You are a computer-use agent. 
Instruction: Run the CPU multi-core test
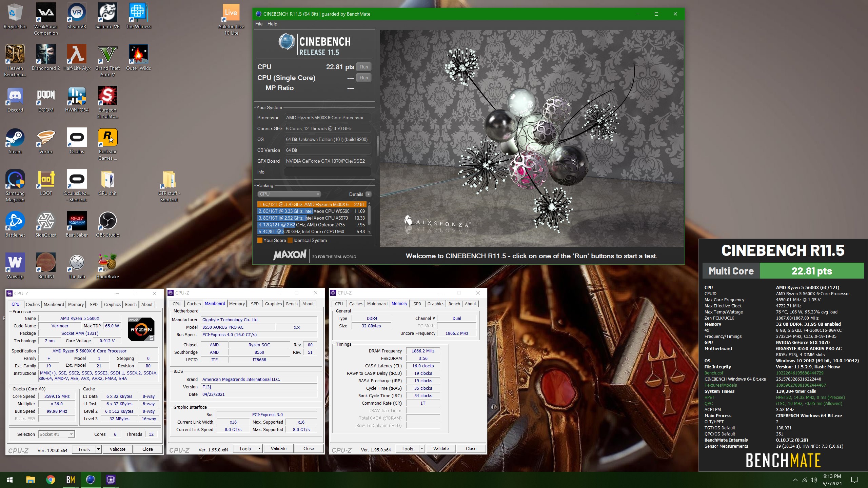point(364,67)
